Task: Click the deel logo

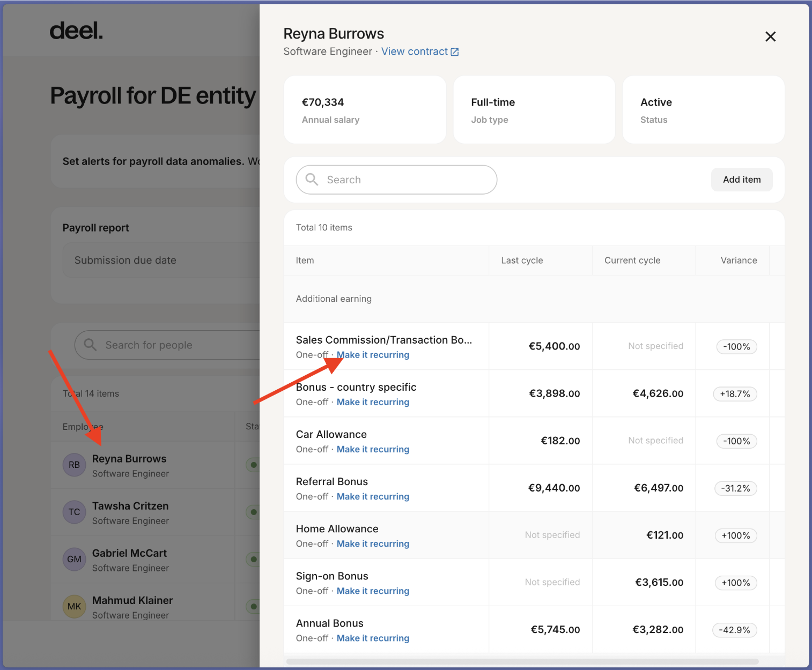Action: pos(76,31)
